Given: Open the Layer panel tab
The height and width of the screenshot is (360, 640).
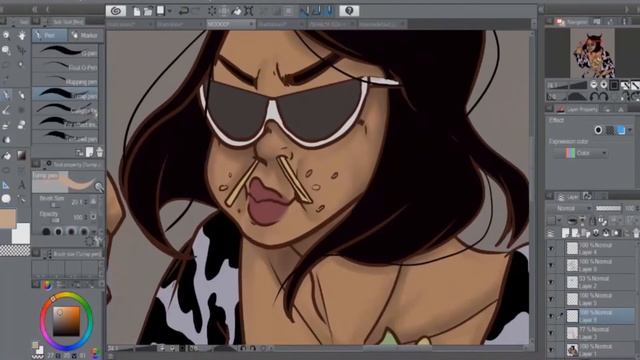Looking at the screenshot, I should coord(569,197).
